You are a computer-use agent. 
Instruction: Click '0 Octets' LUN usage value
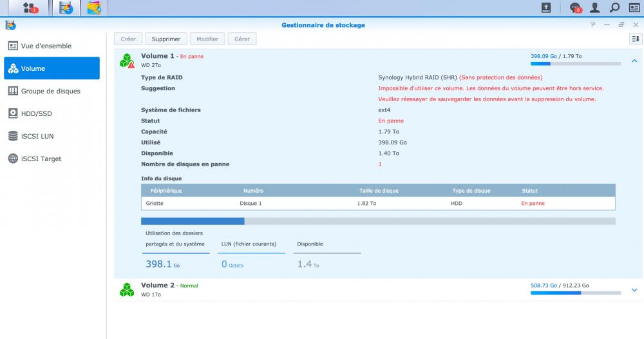click(x=232, y=264)
